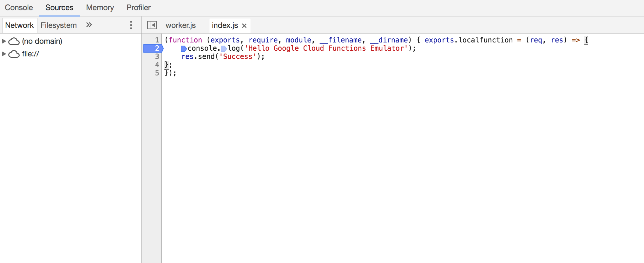Screen dimensions: 644x263
Task: Switch to the worker.js file tab
Action: click(x=181, y=25)
